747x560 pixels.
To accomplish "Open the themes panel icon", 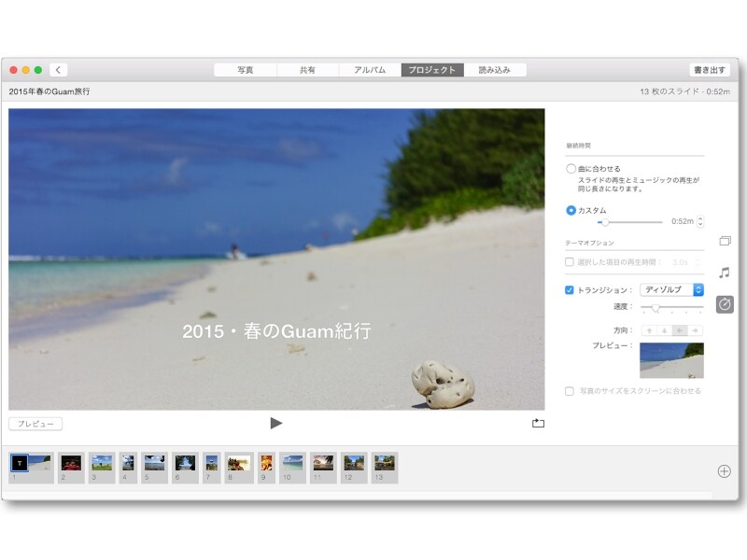I will (725, 241).
